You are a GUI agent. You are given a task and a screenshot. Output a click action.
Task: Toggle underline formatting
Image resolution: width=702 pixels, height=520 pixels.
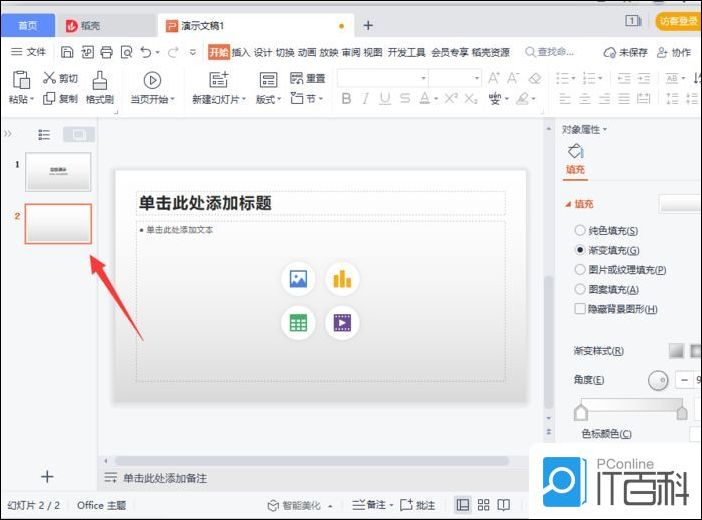385,99
